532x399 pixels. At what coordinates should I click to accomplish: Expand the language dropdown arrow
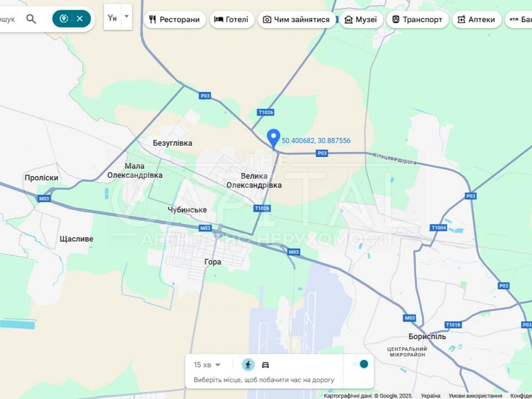coord(126,17)
